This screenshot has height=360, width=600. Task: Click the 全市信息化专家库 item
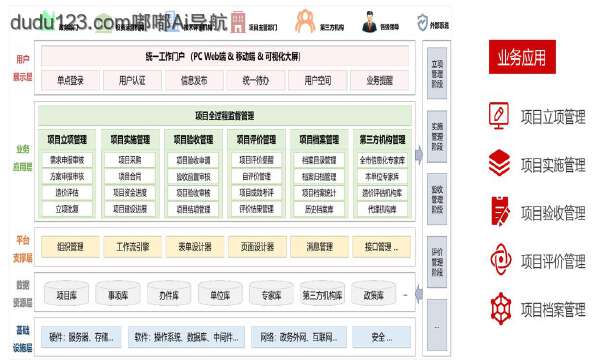pos(382,160)
